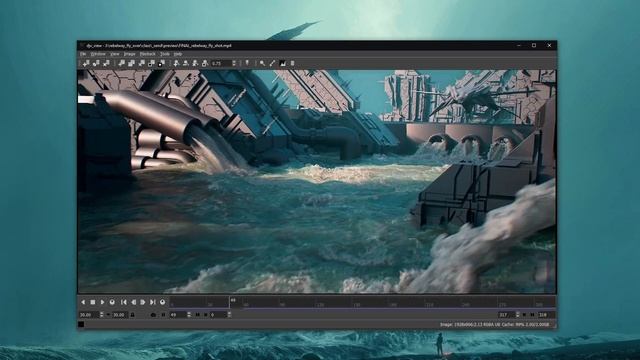Maximize the djv_view window

(534, 45)
